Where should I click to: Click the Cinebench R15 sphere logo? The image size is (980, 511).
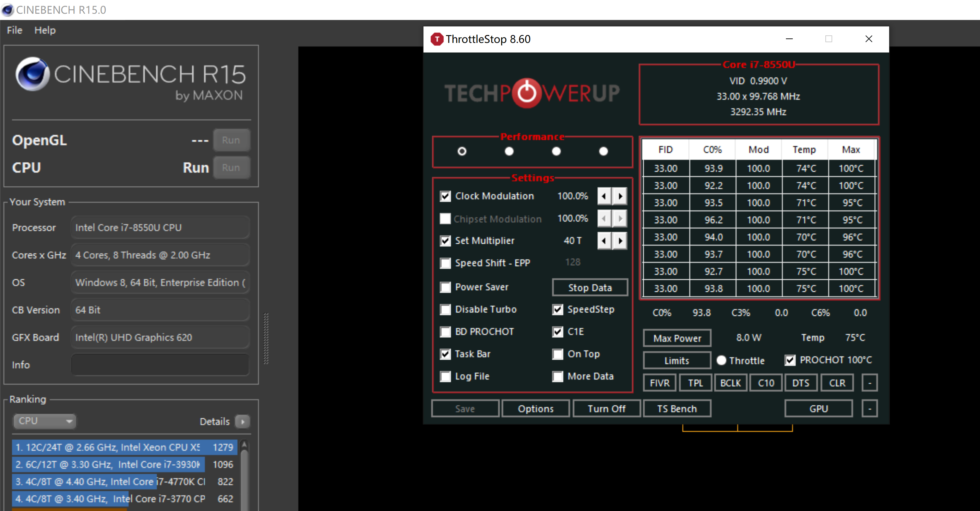click(x=32, y=74)
